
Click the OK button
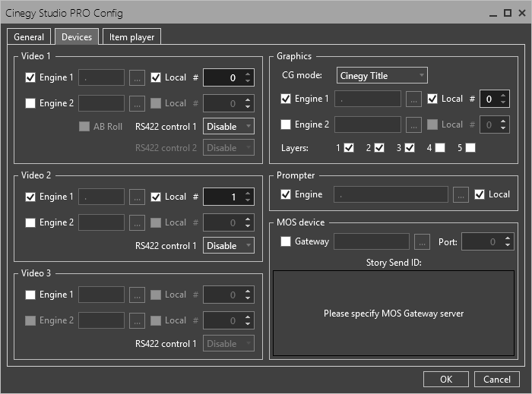coord(446,379)
